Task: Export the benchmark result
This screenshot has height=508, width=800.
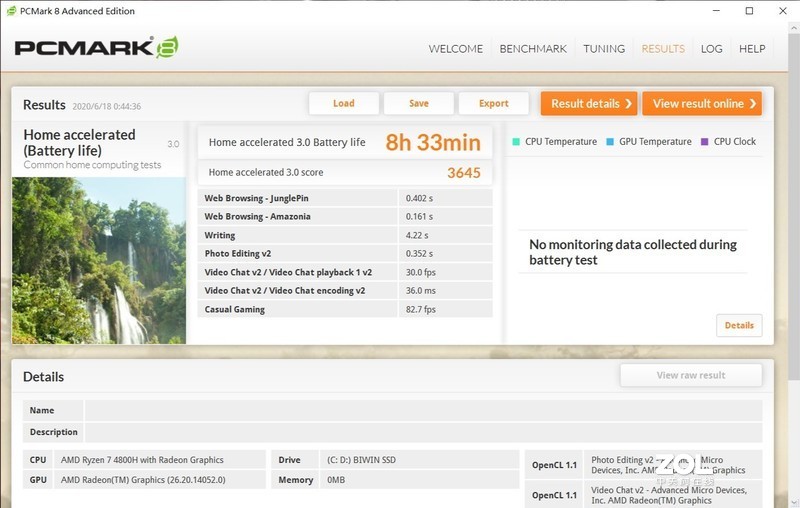Action: 494,104
